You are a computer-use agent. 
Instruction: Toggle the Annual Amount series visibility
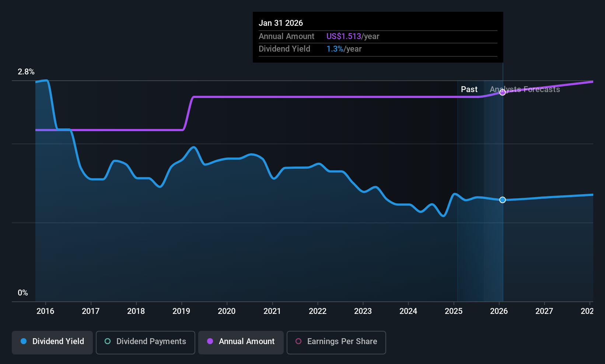click(x=241, y=342)
